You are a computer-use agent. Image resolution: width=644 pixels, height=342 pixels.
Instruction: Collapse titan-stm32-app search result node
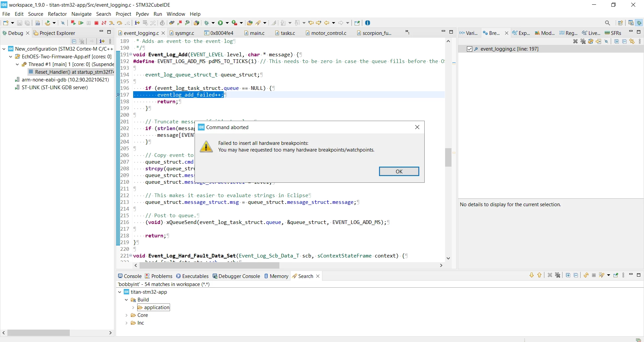coord(120,292)
